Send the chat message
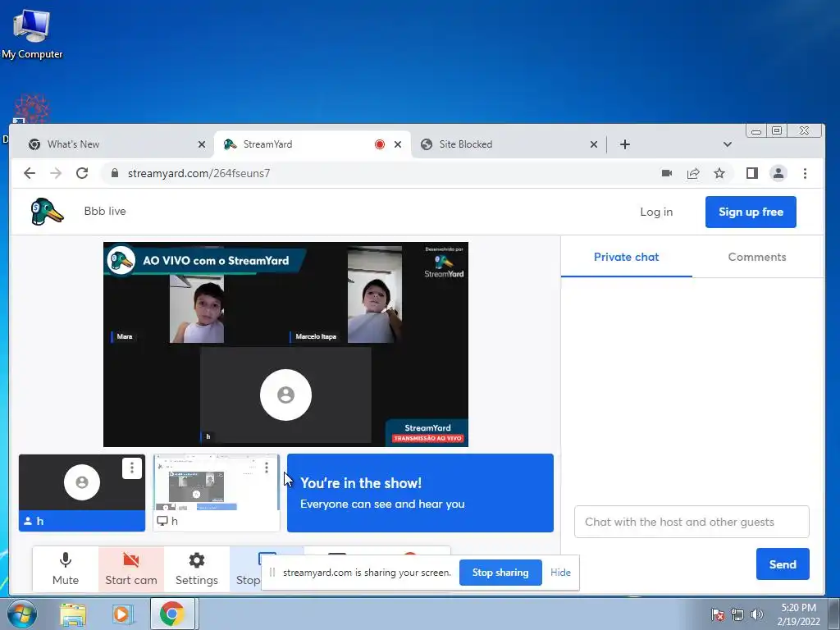 click(782, 564)
